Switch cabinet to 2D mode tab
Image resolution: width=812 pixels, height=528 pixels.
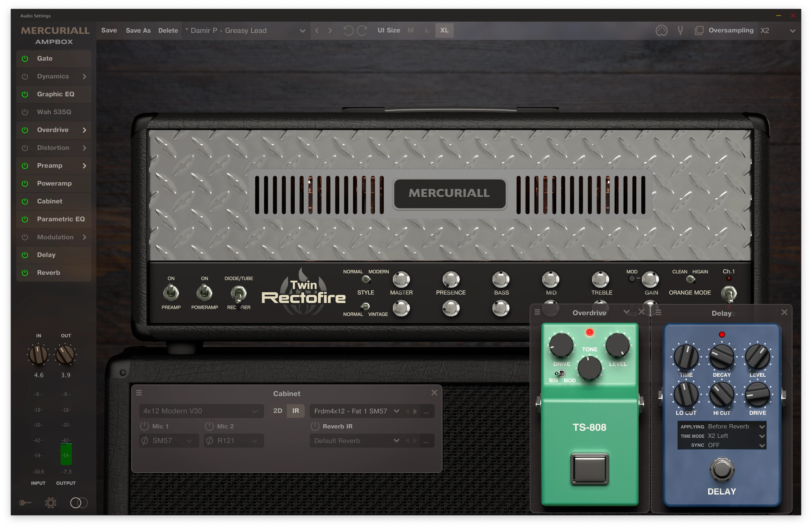(x=278, y=411)
